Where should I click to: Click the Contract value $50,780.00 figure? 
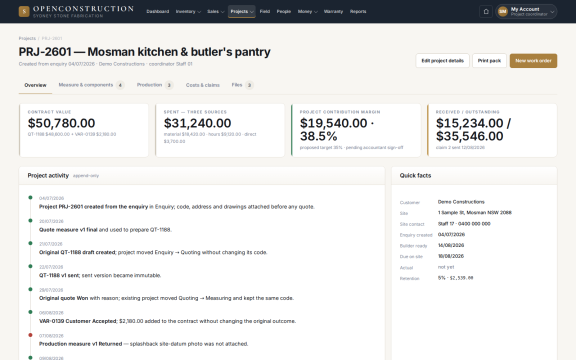tap(61, 123)
